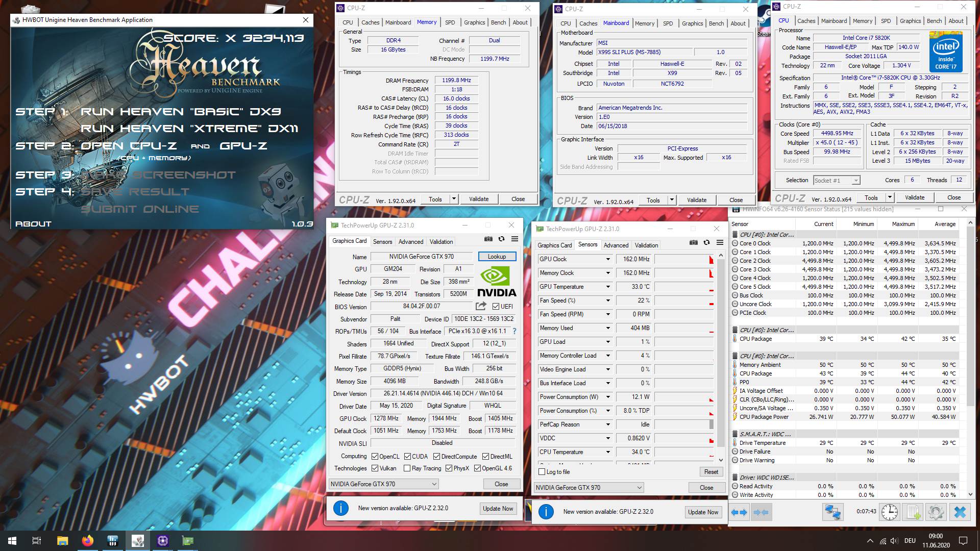Image resolution: width=980 pixels, height=551 pixels.
Task: Click the Lookup button in GPU-Z
Action: (497, 257)
